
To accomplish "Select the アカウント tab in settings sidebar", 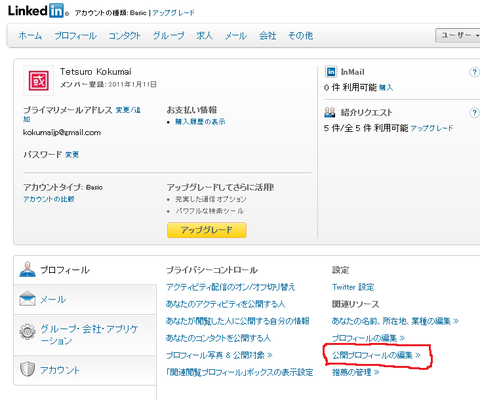I will [x=85, y=370].
